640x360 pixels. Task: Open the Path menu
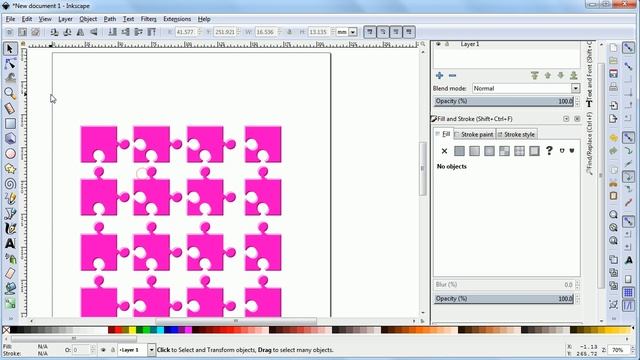(110, 19)
